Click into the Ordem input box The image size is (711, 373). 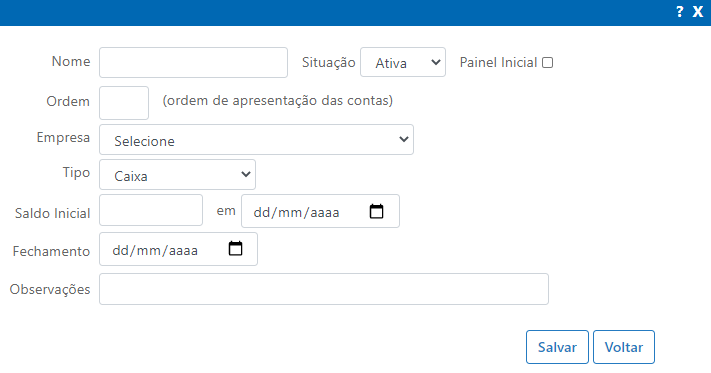click(x=124, y=103)
